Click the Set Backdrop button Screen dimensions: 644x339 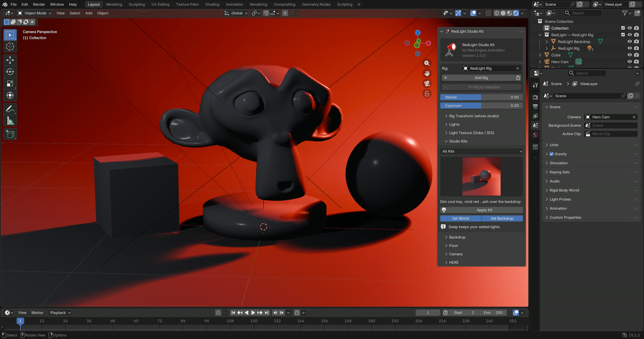(x=502, y=219)
